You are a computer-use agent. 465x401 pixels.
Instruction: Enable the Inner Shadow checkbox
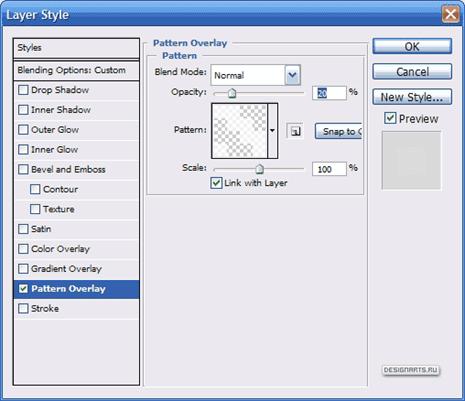[23, 110]
